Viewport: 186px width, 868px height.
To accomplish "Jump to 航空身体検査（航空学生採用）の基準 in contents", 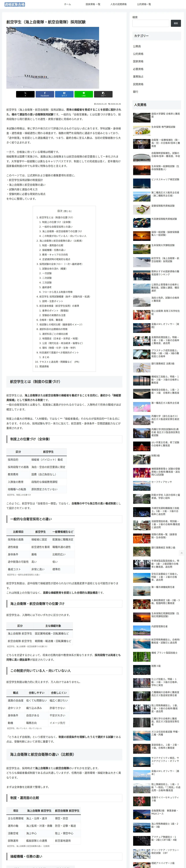I will click(x=59, y=306).
